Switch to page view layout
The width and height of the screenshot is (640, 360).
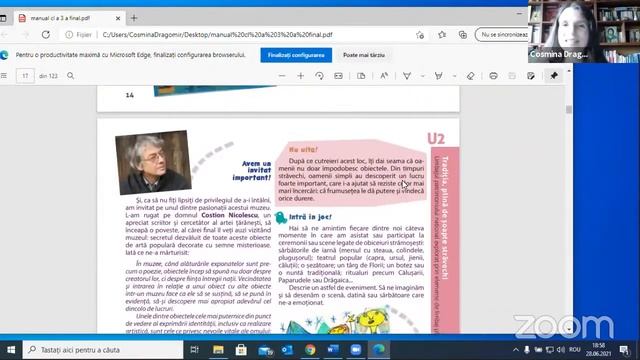[x=361, y=76]
